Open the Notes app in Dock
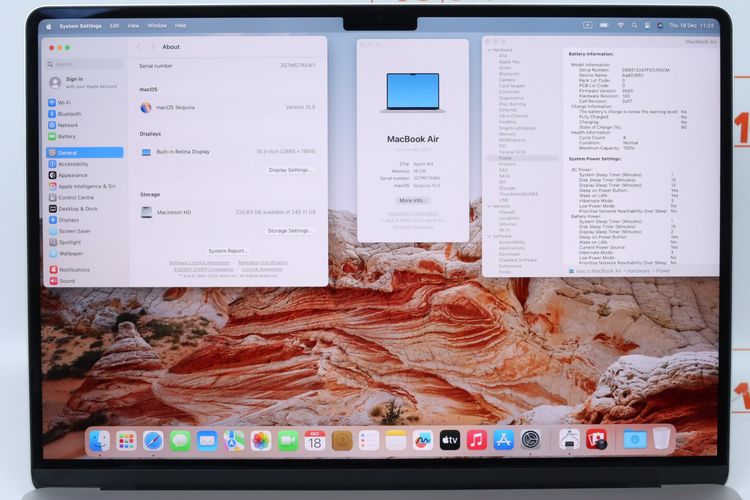 396,440
